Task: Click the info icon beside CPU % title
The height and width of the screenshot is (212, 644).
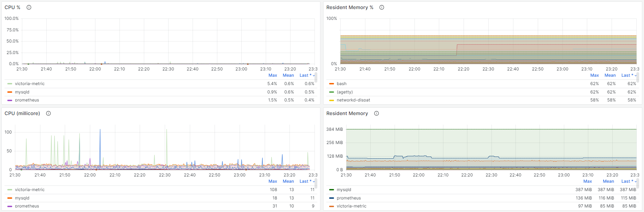Action: [29, 7]
